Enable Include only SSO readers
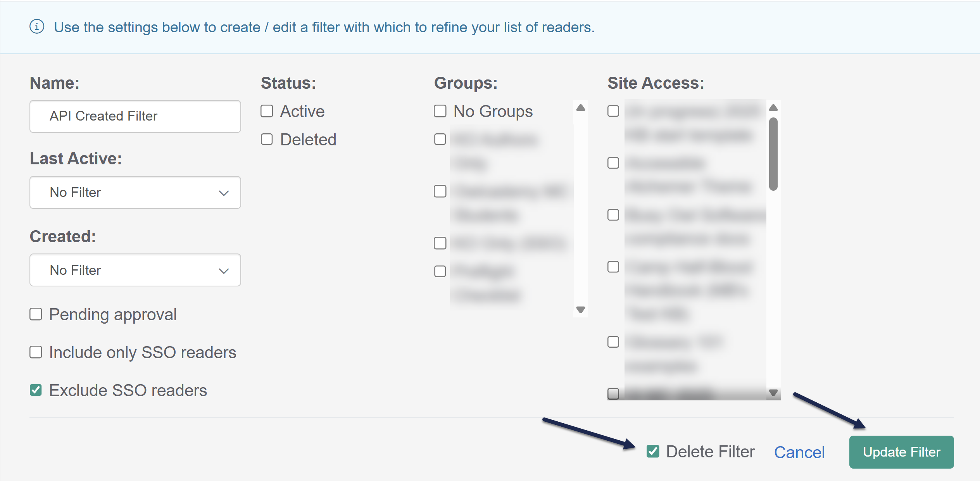Viewport: 980px width, 481px height. (x=36, y=352)
